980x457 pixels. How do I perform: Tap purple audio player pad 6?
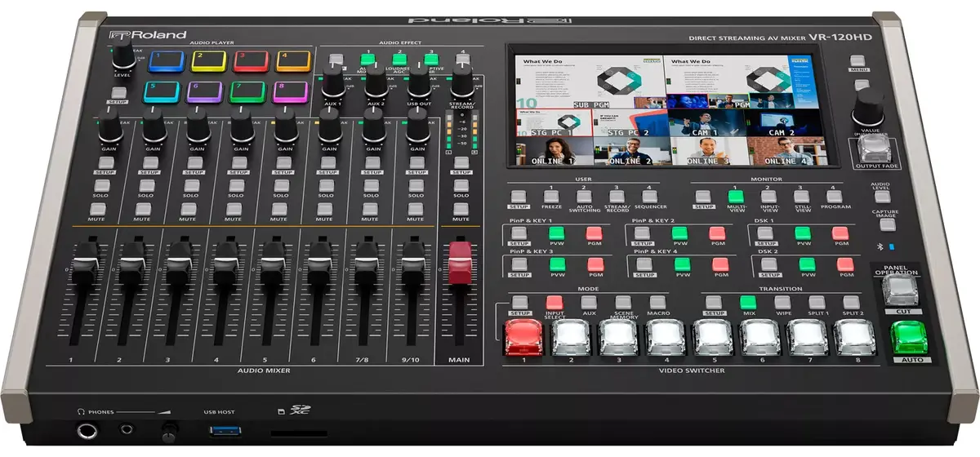(206, 91)
